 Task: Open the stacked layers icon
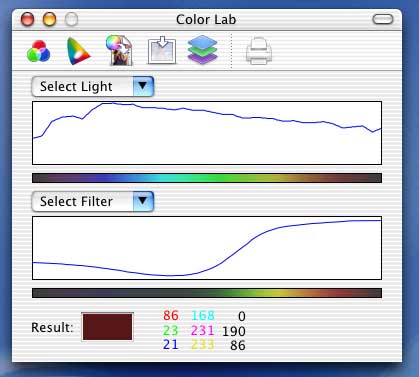(202, 50)
